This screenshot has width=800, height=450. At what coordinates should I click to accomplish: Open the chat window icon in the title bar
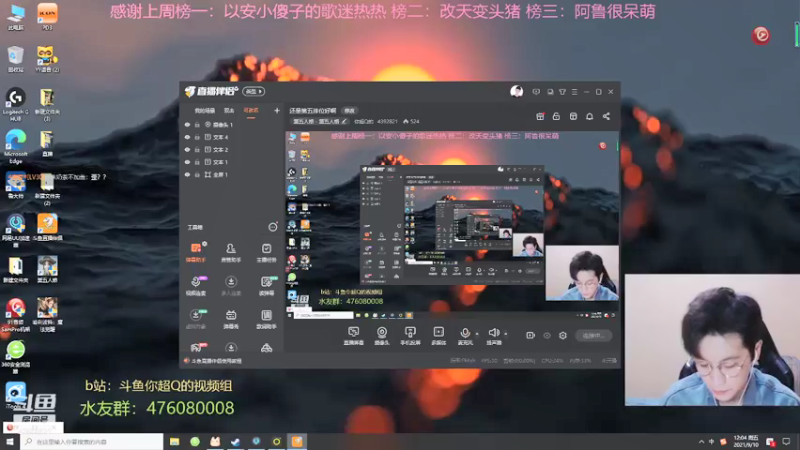point(549,92)
